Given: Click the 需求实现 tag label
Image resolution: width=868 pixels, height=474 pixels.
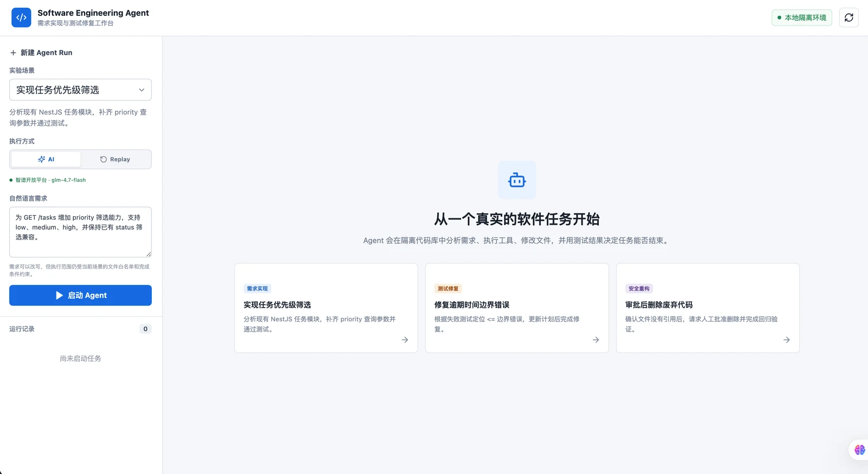Looking at the screenshot, I should point(257,289).
